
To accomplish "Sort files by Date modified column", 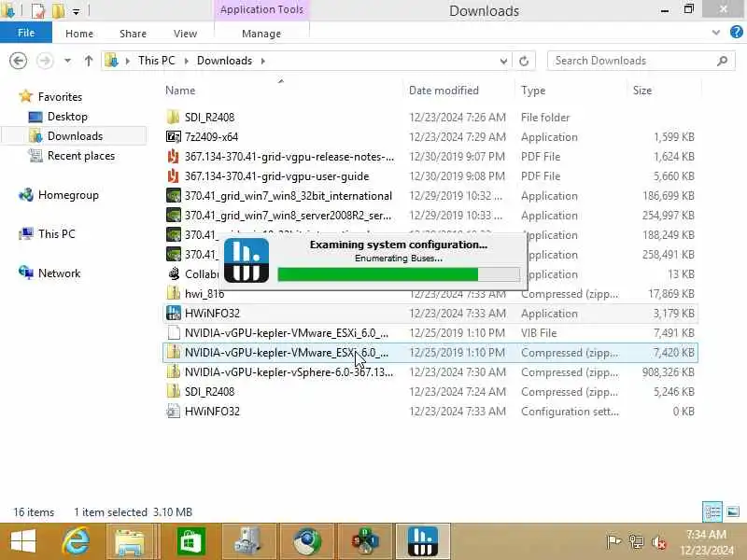I will pos(444,91).
